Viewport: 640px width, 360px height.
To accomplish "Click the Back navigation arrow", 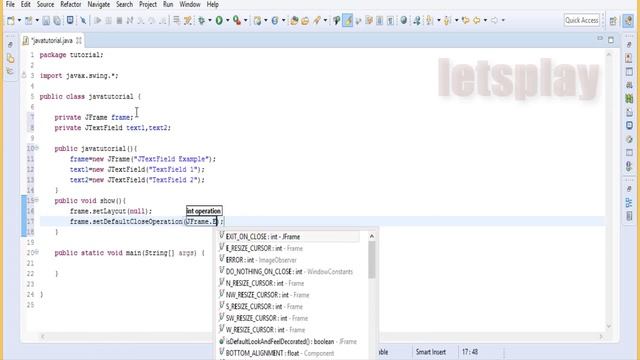I will (x=476, y=20).
